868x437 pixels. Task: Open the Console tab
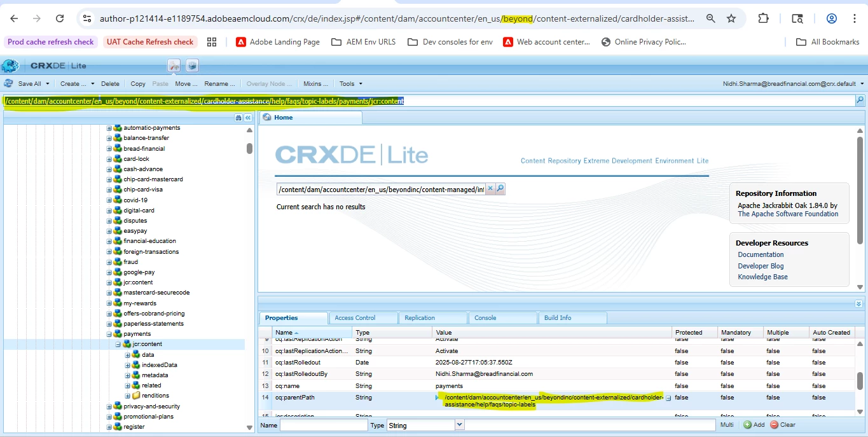coord(503,318)
